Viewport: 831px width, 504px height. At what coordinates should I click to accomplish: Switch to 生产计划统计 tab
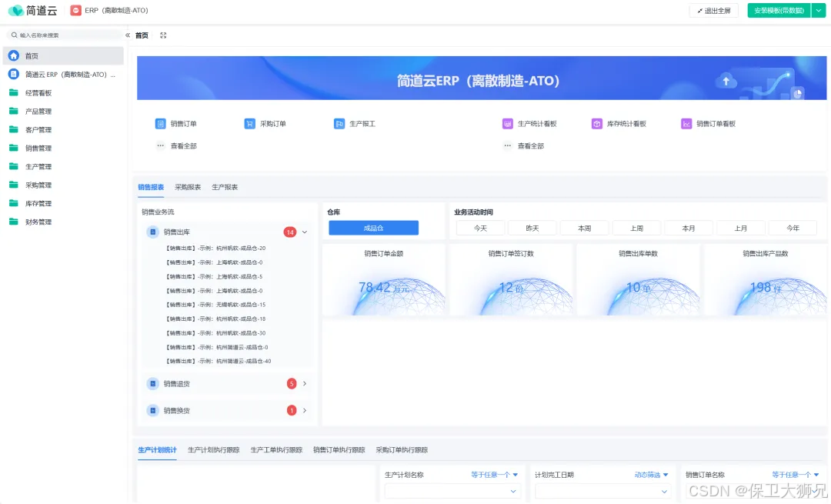pyautogui.click(x=158, y=450)
